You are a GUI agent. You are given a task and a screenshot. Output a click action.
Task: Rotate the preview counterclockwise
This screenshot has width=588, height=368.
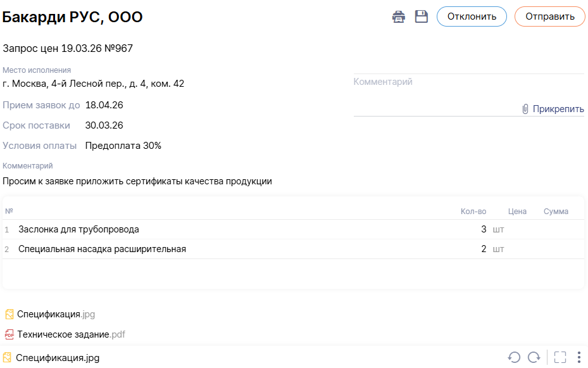[x=514, y=358]
